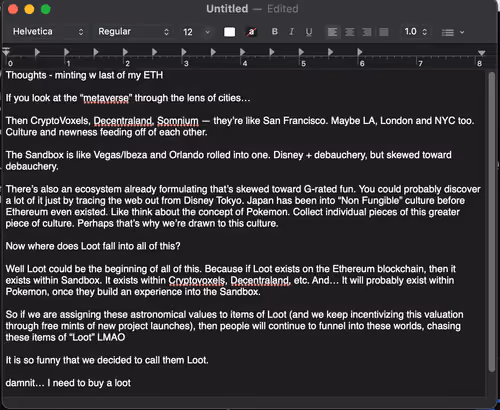Toggle italic text formatting
500x410 pixels.
(292, 32)
